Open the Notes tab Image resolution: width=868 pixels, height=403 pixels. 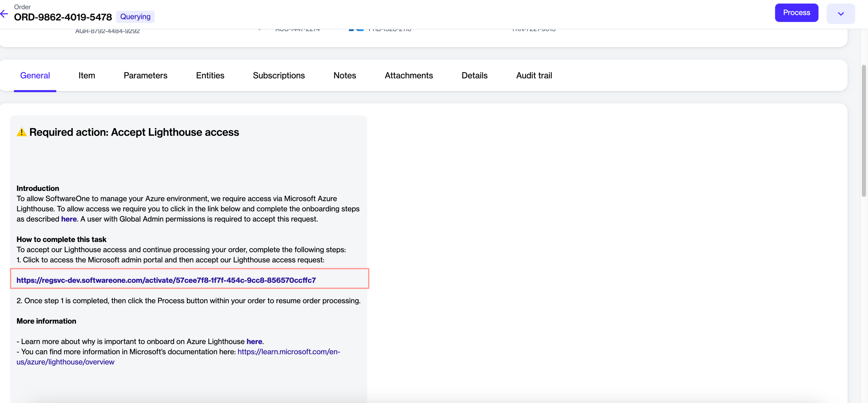click(x=344, y=75)
